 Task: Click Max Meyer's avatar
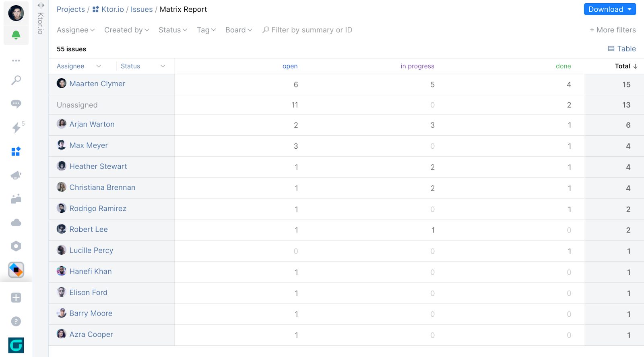tap(62, 145)
